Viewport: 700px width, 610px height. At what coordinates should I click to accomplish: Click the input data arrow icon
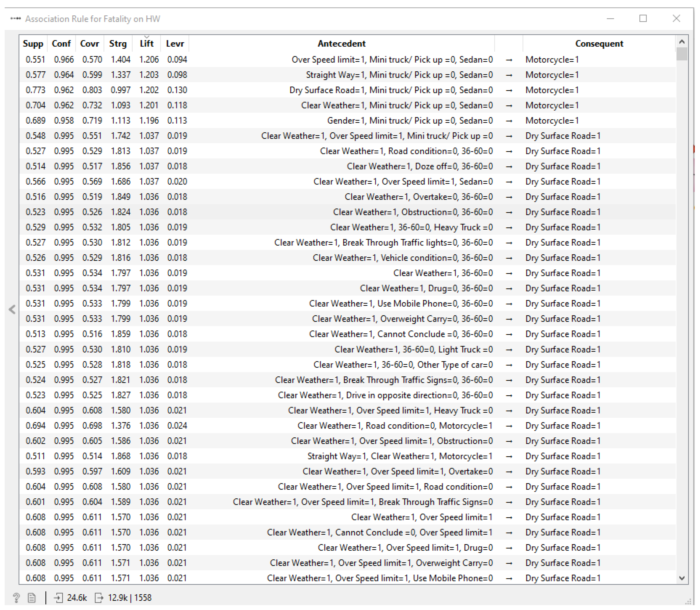[58, 597]
